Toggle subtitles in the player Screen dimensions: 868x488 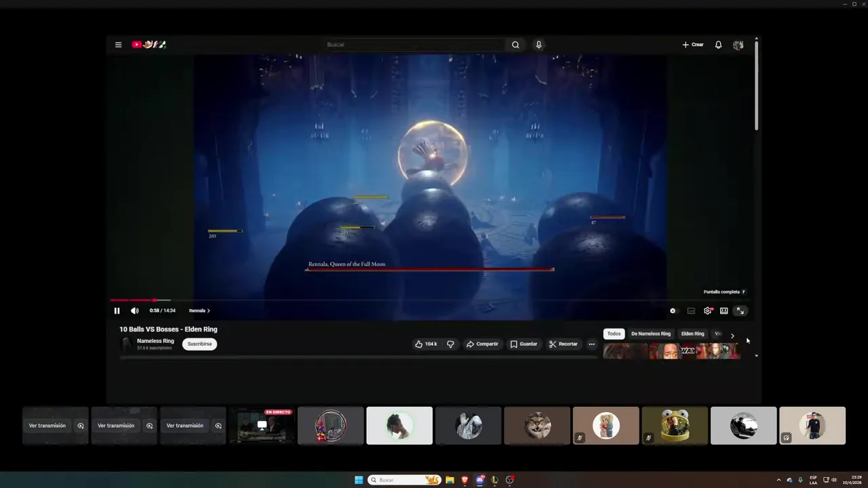(691, 310)
